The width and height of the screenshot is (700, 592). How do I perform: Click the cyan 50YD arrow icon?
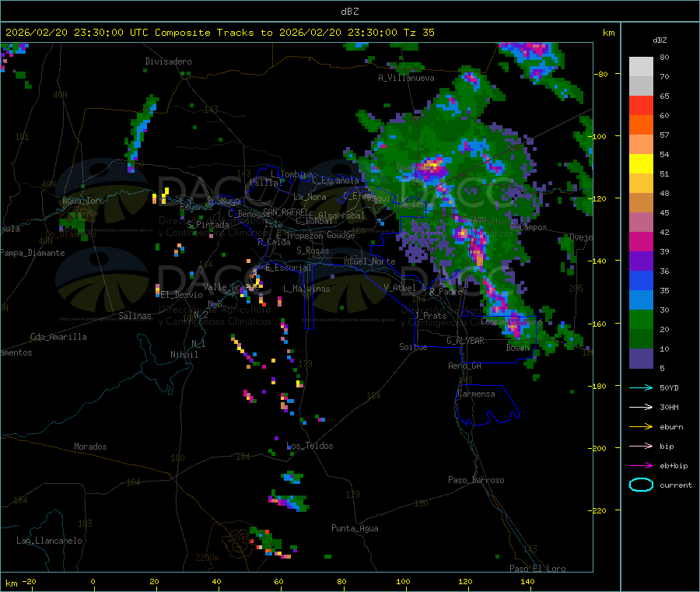pyautogui.click(x=641, y=387)
